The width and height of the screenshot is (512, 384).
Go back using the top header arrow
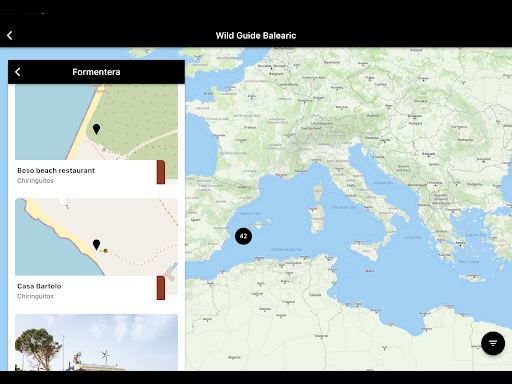(10, 35)
